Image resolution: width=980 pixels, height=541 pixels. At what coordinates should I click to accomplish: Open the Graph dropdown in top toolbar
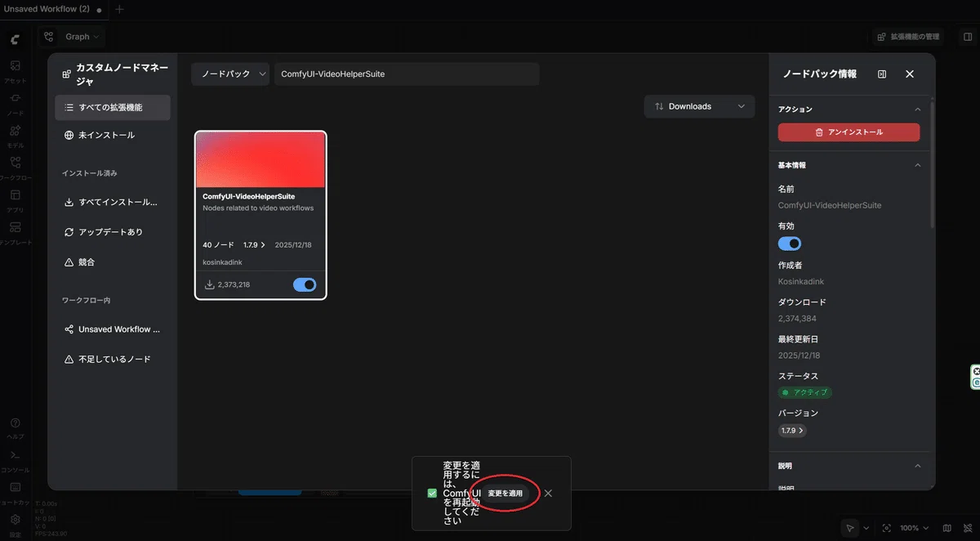[73, 37]
